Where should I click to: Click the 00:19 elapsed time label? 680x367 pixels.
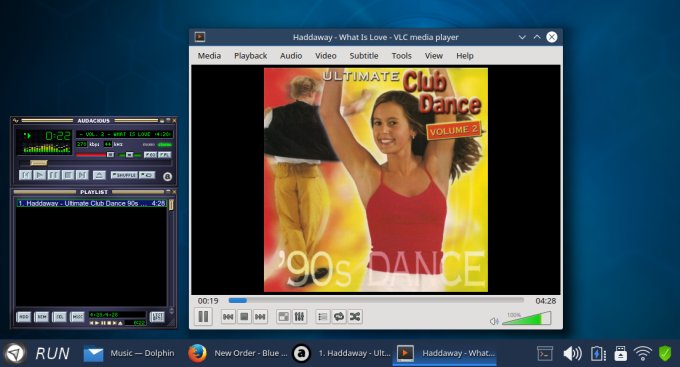(208, 301)
